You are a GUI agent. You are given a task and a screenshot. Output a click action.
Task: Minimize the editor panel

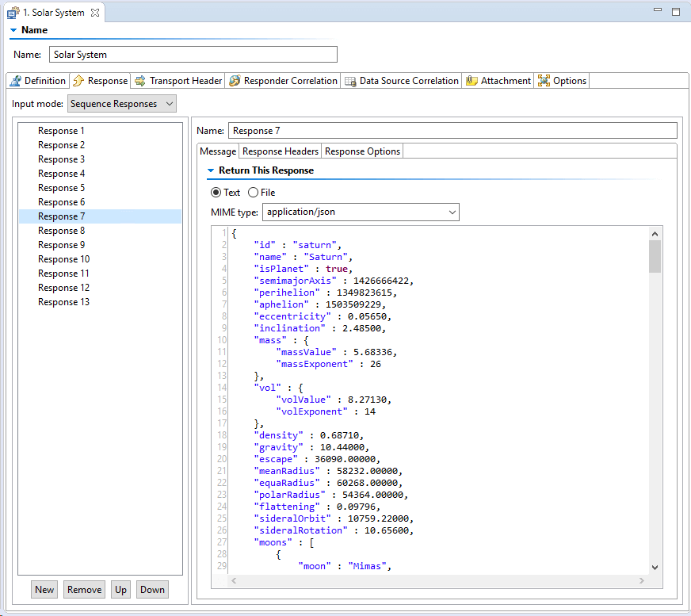click(658, 10)
